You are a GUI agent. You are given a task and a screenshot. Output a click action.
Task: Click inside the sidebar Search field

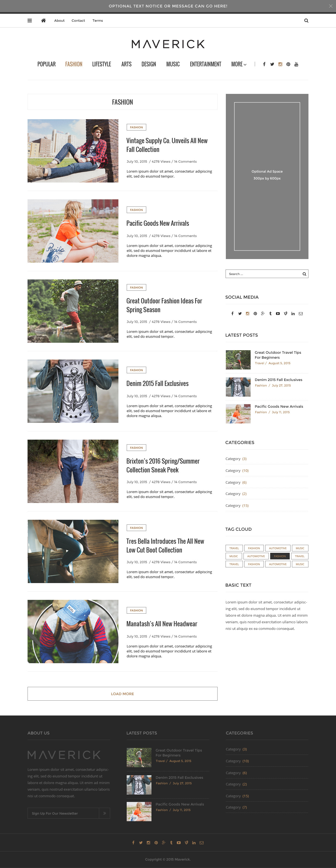click(x=264, y=274)
